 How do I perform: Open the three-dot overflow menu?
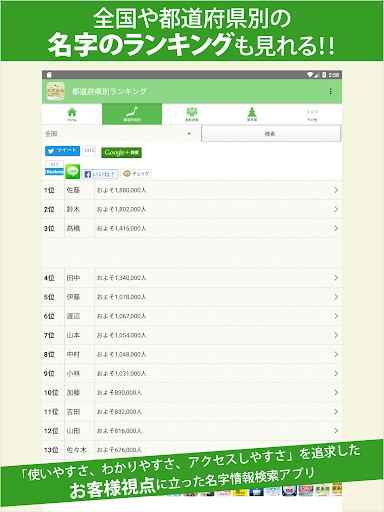(x=330, y=91)
